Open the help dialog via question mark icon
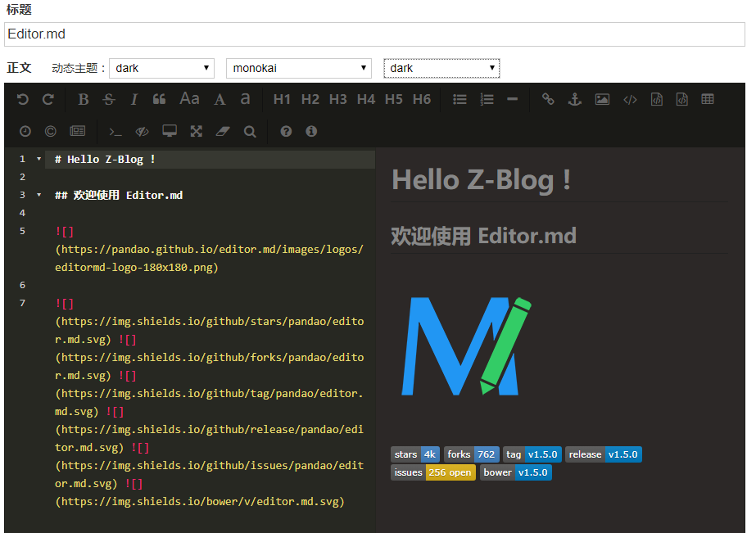Image resolution: width=756 pixels, height=533 pixels. click(286, 131)
